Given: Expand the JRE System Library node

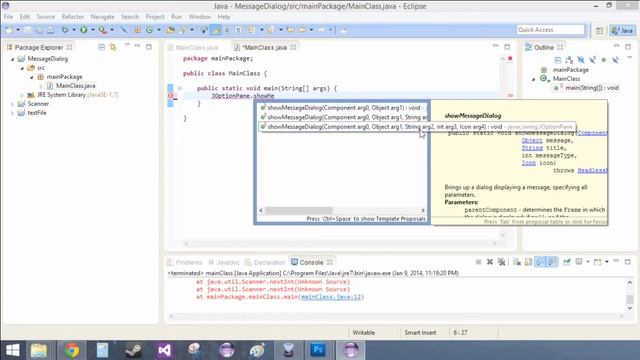Looking at the screenshot, I should pos(22,95).
